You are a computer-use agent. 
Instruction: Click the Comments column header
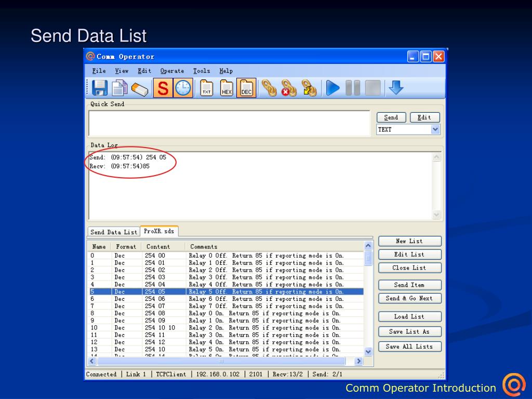pos(274,247)
